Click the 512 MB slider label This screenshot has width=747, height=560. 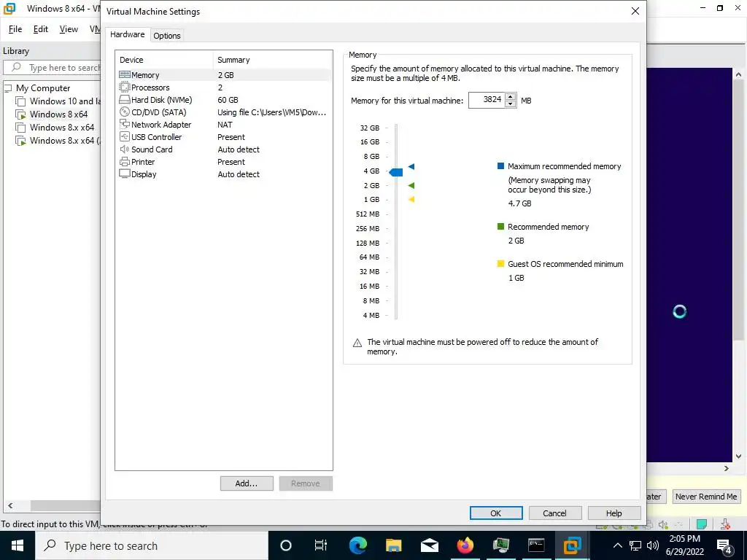pos(368,214)
